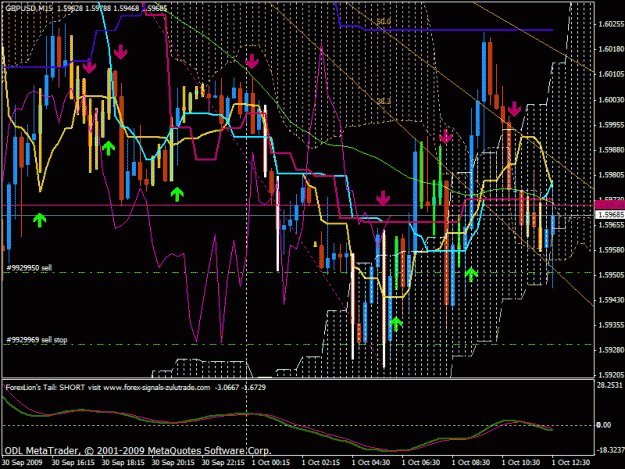Image resolution: width=625 pixels, height=469 pixels.
Task: Click the 38.2 Fibonacci level label
Action: pos(383,101)
